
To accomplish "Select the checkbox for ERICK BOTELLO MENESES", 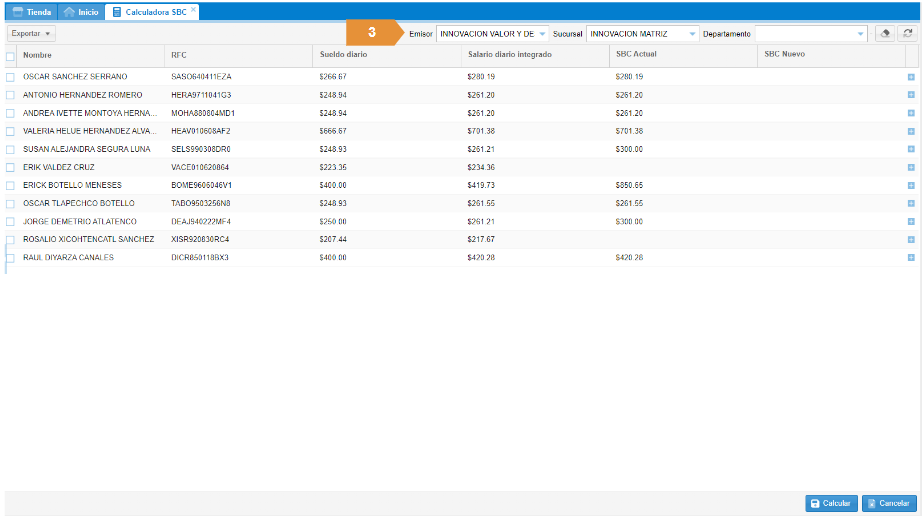I will coord(11,185).
